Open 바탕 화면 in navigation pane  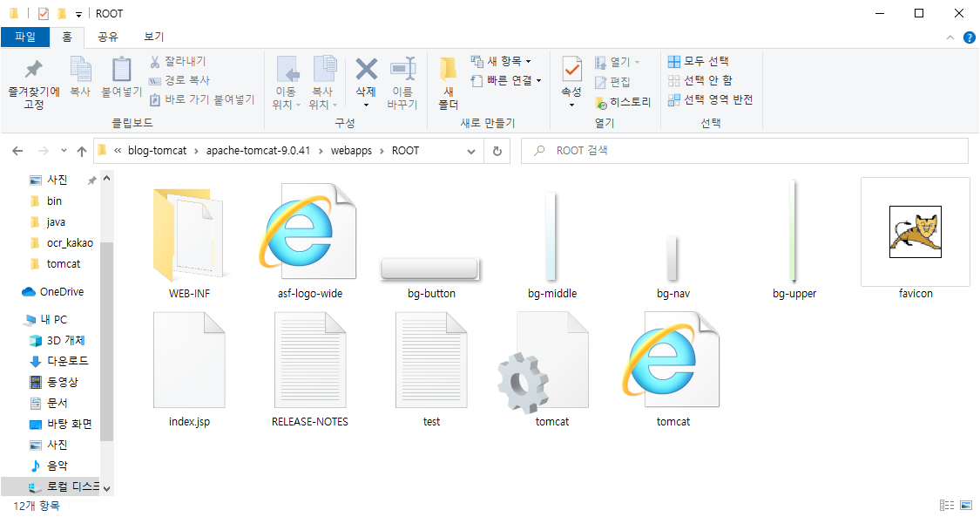pos(62,424)
